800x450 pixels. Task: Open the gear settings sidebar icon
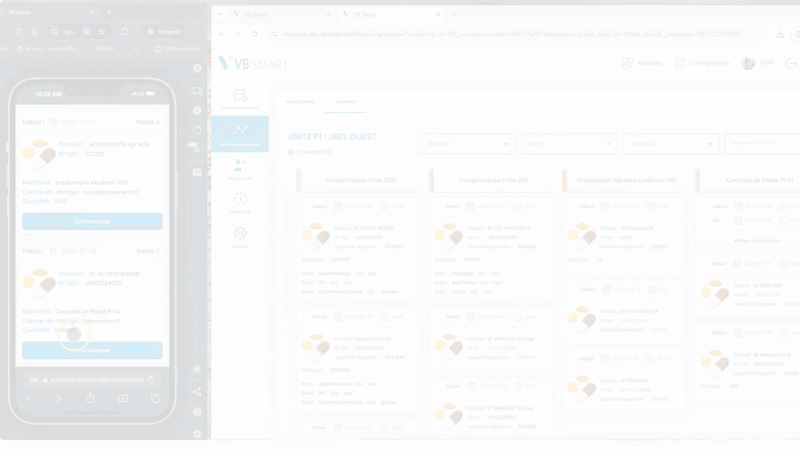pyautogui.click(x=240, y=236)
